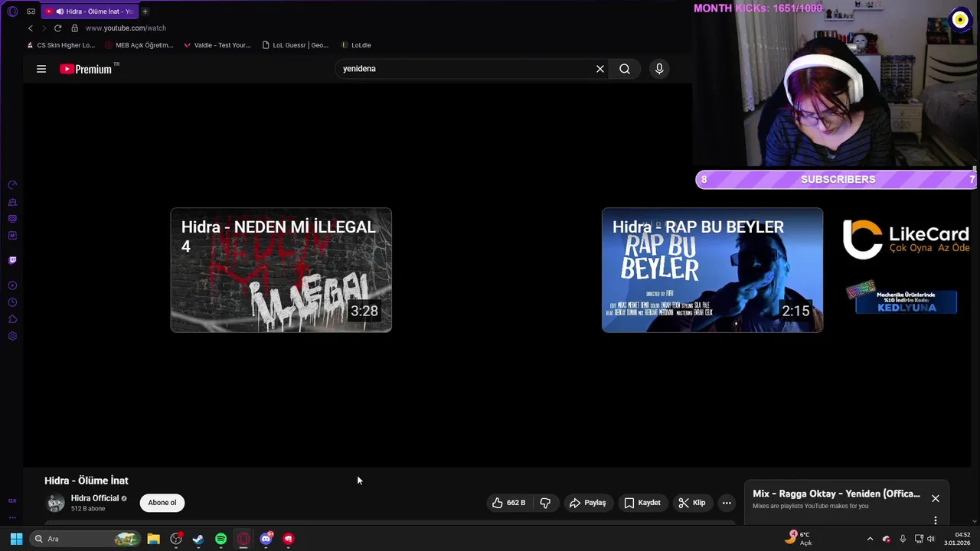Submit search with magnifier icon
The width and height of the screenshot is (980, 551).
coord(625,69)
